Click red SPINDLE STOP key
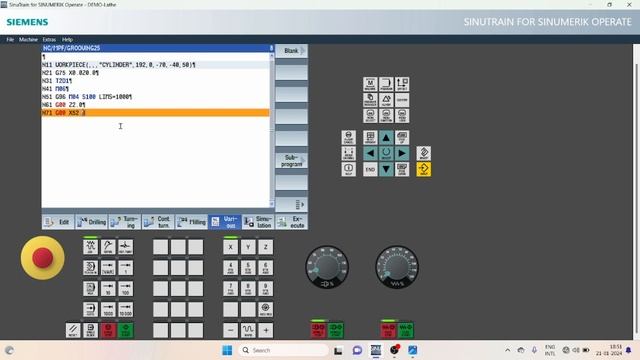640x360 pixels. (x=318, y=330)
